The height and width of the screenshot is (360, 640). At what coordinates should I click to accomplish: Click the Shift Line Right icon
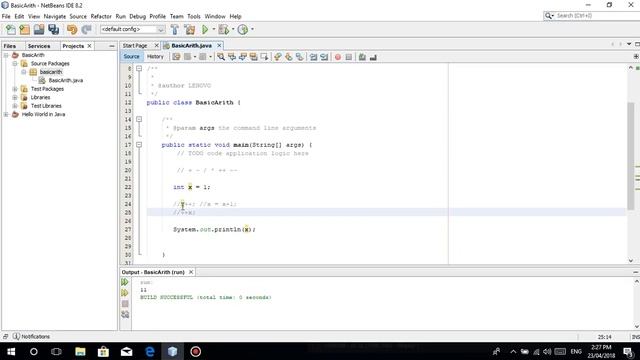(324, 57)
